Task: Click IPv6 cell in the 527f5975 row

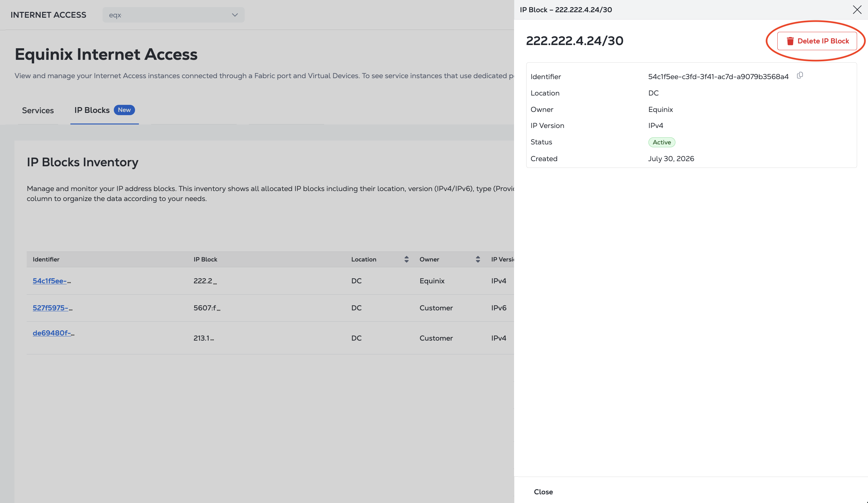Action: click(498, 308)
